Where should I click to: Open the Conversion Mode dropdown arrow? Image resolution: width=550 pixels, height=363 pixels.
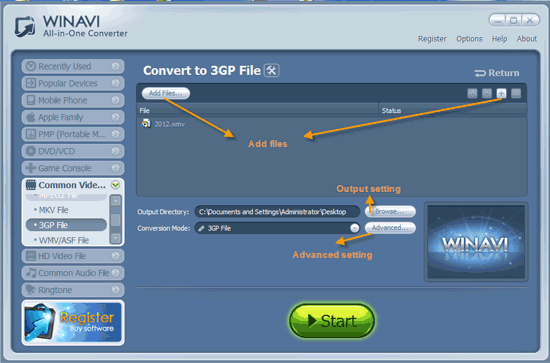click(355, 228)
